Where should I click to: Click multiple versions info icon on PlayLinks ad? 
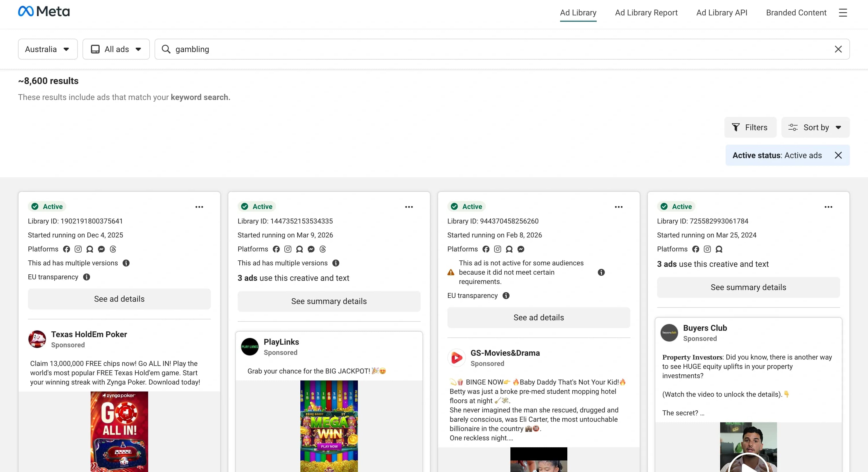pos(336,263)
